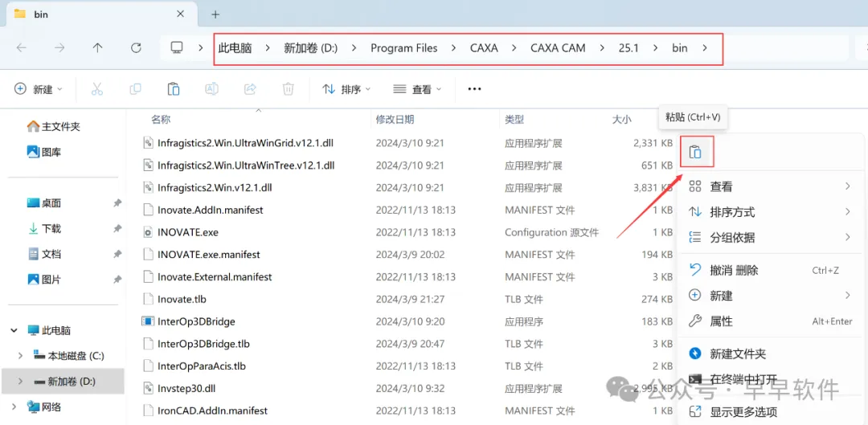Select 属性 in context menu

[x=770, y=321]
